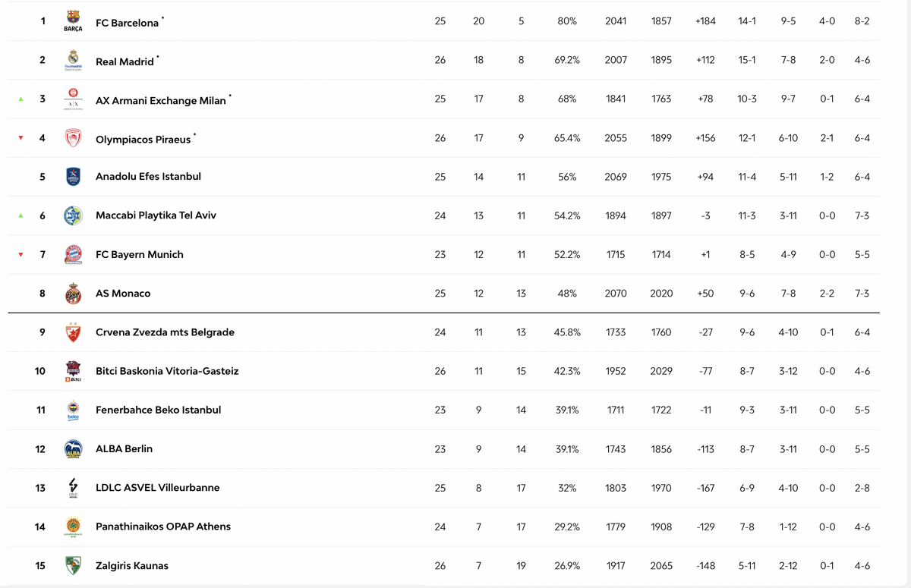Click the Panathinaikos OPAP Athens clover logo
The height and width of the screenshot is (588, 911).
click(73, 527)
